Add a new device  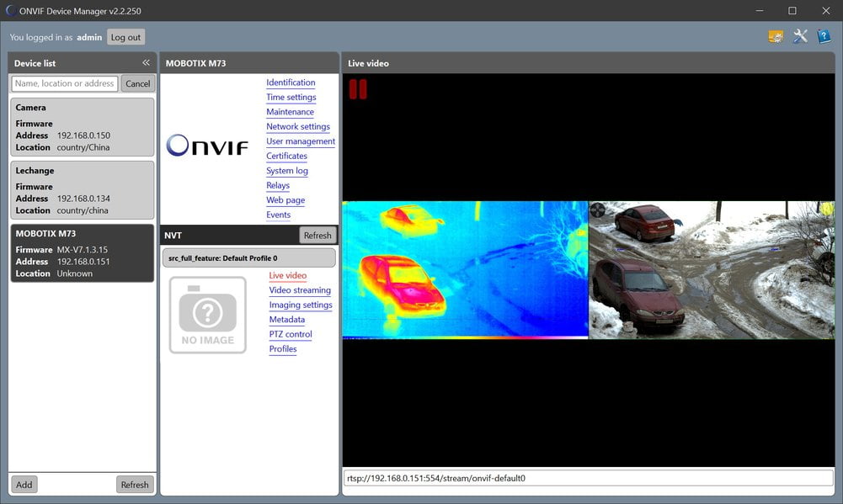click(24, 485)
